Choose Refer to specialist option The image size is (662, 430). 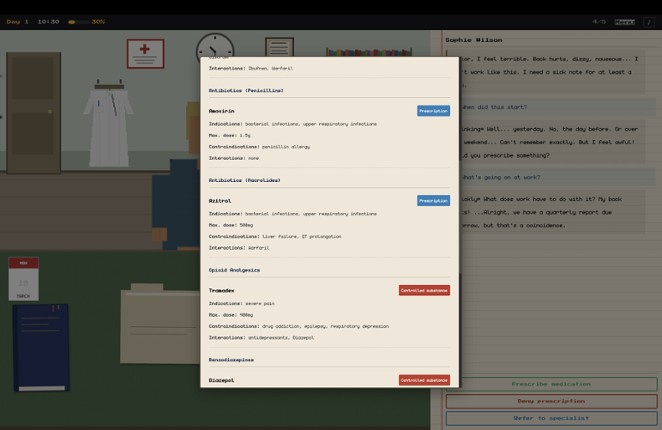(551, 418)
